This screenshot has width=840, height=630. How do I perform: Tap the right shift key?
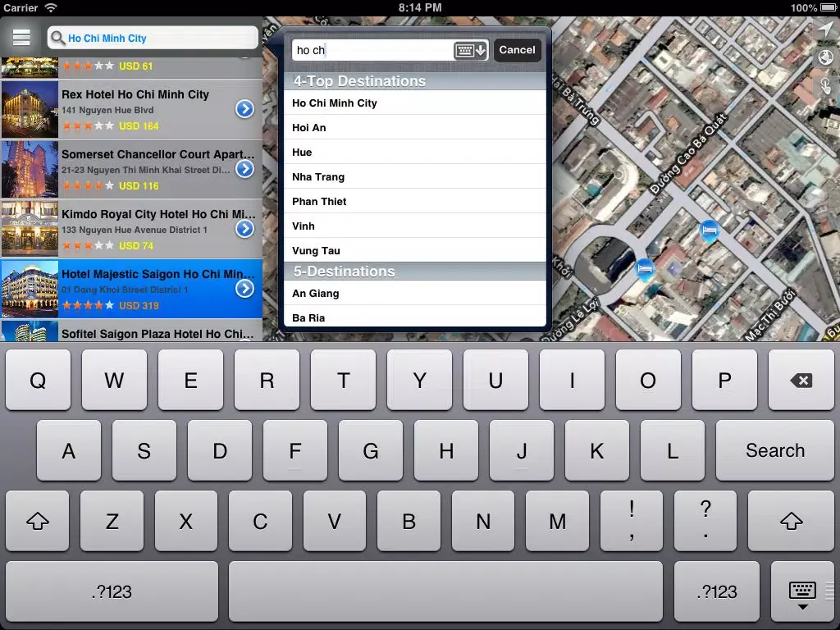coord(792,521)
